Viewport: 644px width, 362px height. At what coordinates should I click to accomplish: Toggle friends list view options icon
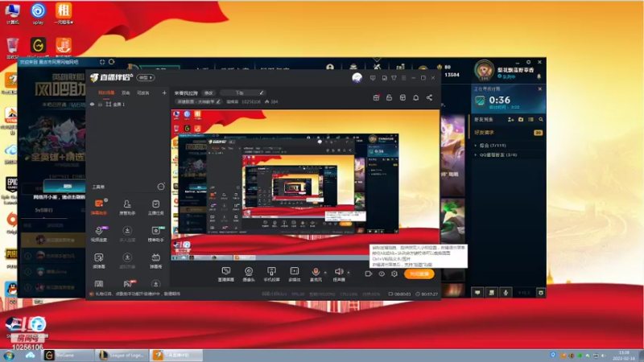[x=530, y=119]
